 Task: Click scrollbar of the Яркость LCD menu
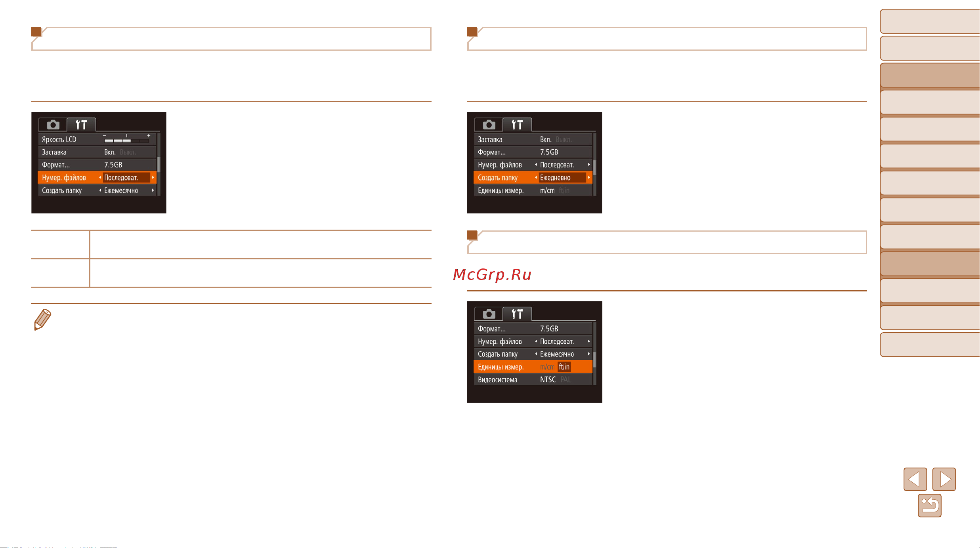point(159,164)
